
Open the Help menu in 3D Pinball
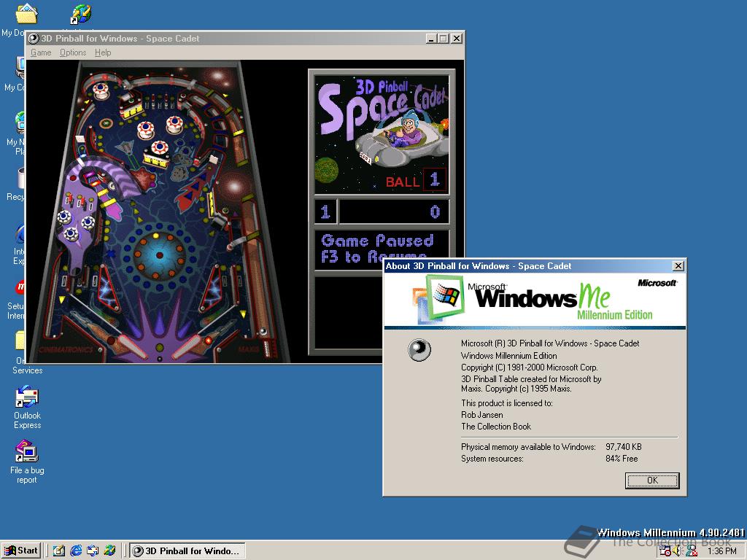pyautogui.click(x=103, y=52)
